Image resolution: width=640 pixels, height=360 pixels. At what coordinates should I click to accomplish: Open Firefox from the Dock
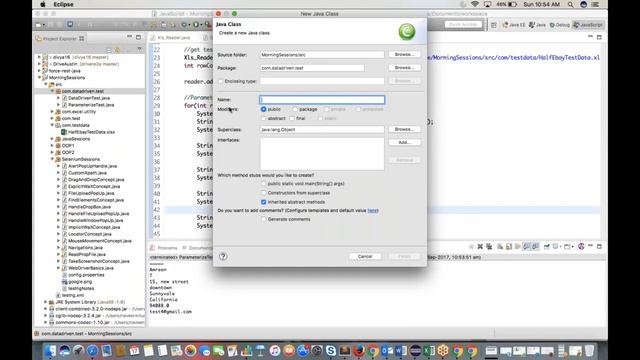[x=359, y=351]
